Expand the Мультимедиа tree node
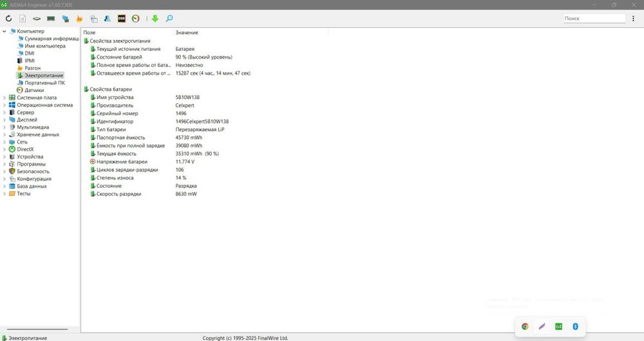The width and height of the screenshot is (644, 341). pyautogui.click(x=5, y=127)
